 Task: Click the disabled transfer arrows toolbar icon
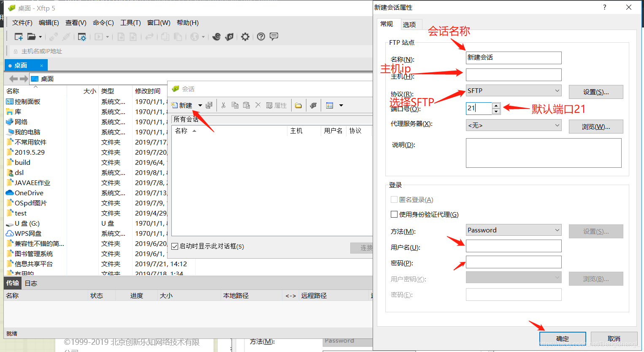[x=149, y=37]
